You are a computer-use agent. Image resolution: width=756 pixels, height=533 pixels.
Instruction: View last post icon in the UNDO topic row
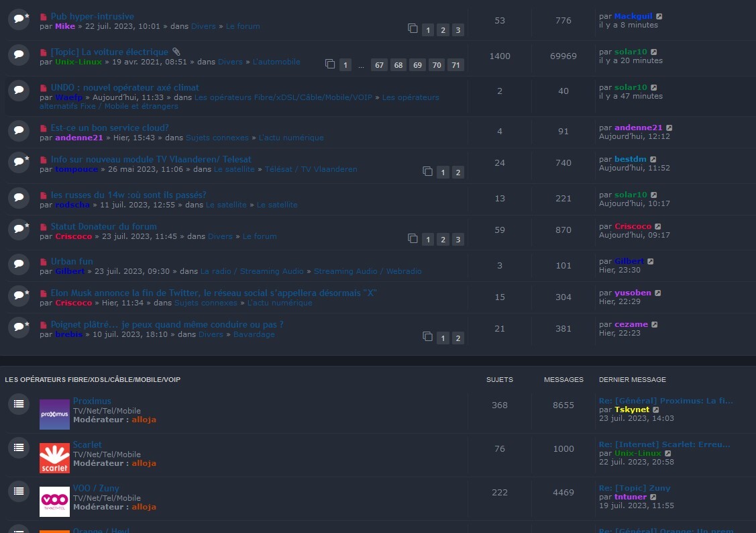click(654, 88)
